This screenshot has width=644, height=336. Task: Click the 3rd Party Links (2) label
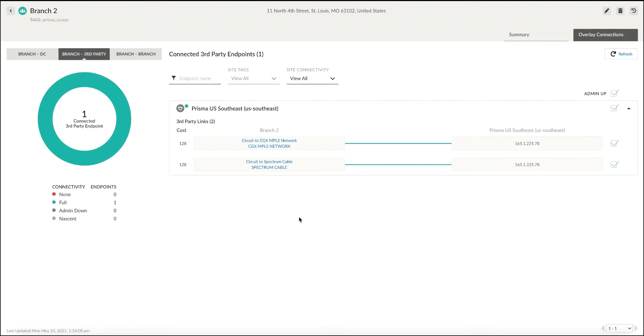pyautogui.click(x=196, y=121)
